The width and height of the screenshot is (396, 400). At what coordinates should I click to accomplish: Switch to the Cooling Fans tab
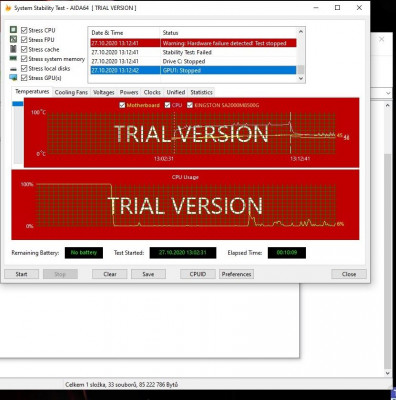click(x=71, y=92)
